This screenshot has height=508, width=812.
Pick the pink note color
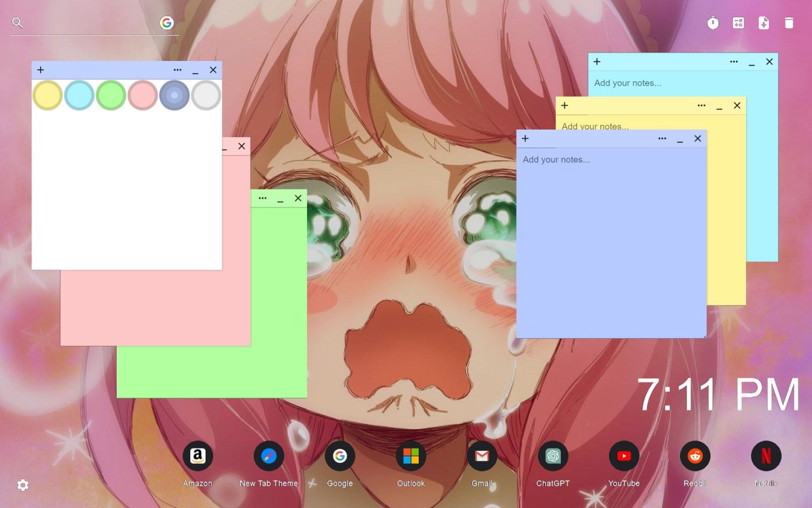(x=143, y=95)
